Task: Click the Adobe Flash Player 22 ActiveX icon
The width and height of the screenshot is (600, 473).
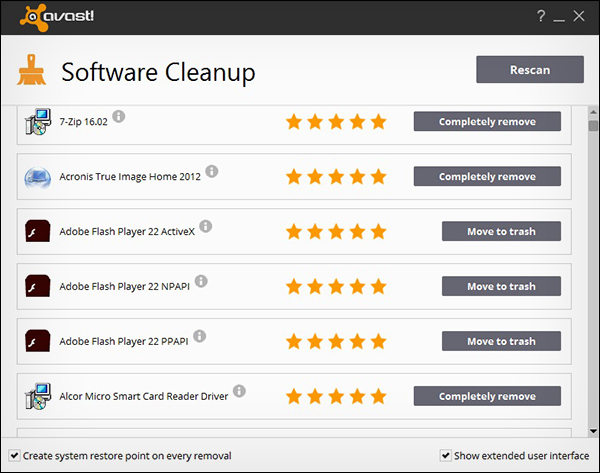Action: coord(38,231)
